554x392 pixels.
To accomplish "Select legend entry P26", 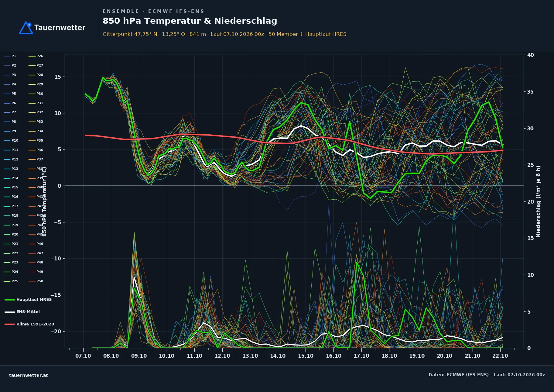I will [36, 56].
